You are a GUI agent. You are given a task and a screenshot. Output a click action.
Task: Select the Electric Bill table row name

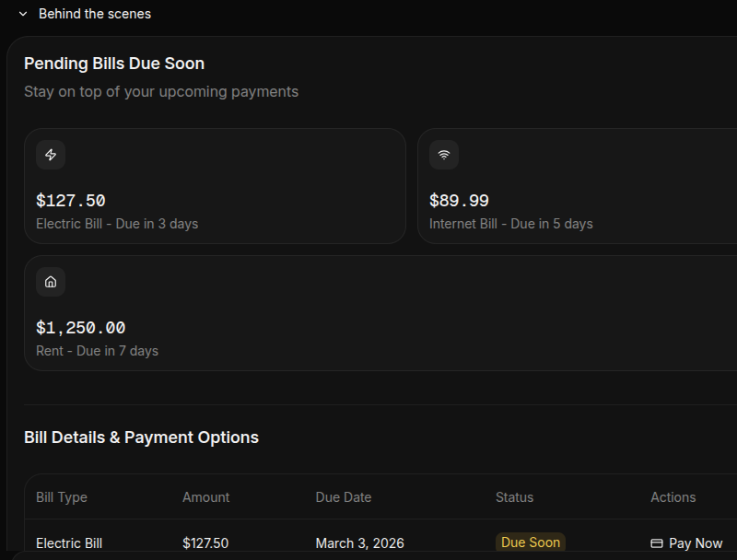click(69, 543)
